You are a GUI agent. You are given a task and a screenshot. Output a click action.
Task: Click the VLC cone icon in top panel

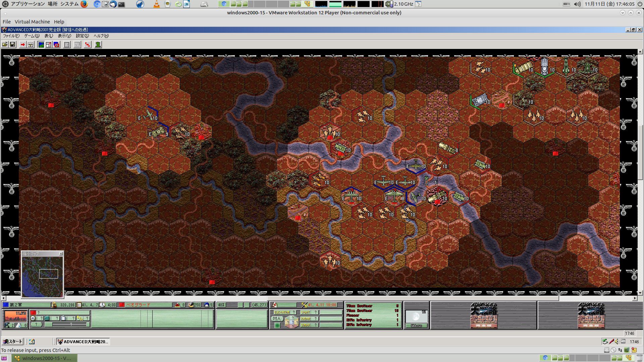[156, 4]
